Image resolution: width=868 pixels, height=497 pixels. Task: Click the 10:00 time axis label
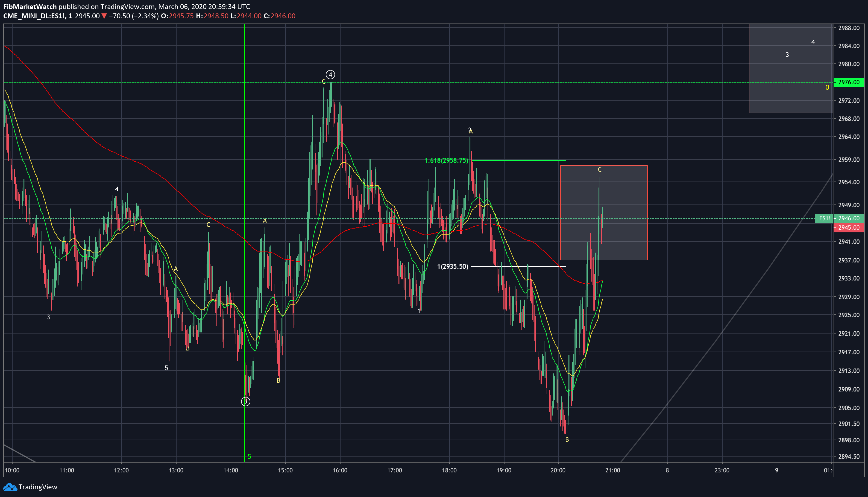(x=12, y=470)
